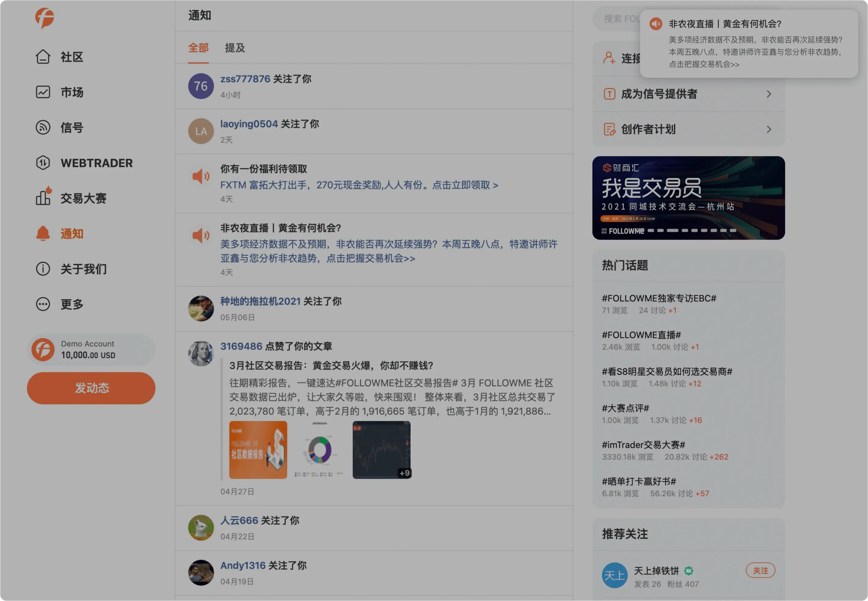
Task: Expand the 创作者计划 chevron
Action: coord(769,129)
